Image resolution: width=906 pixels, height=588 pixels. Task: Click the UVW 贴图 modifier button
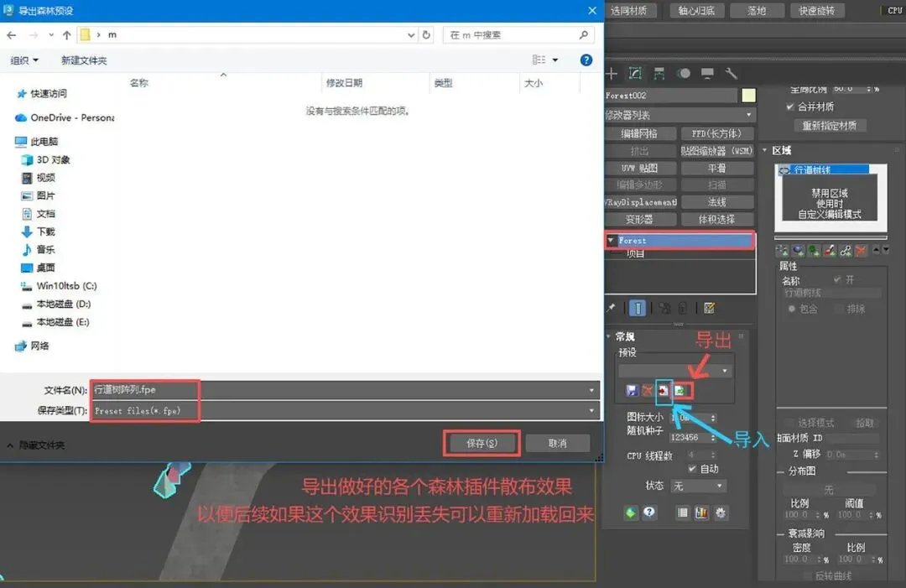point(639,168)
